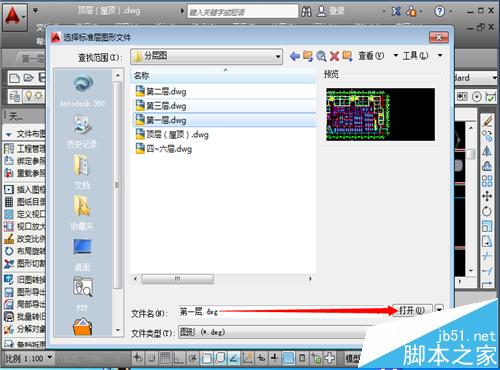
Task: Click the search the web globe icon
Action: point(321,56)
